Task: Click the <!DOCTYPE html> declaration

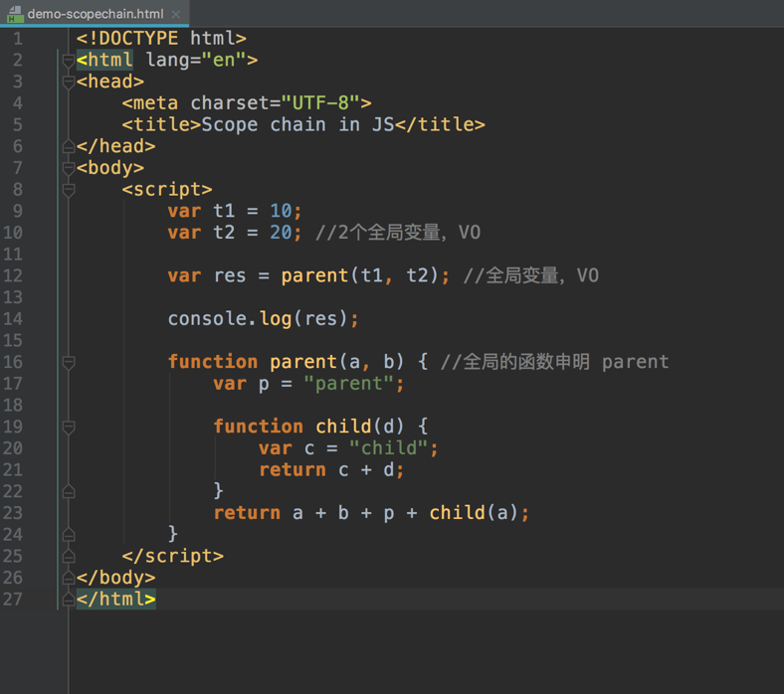Action: coord(161,39)
